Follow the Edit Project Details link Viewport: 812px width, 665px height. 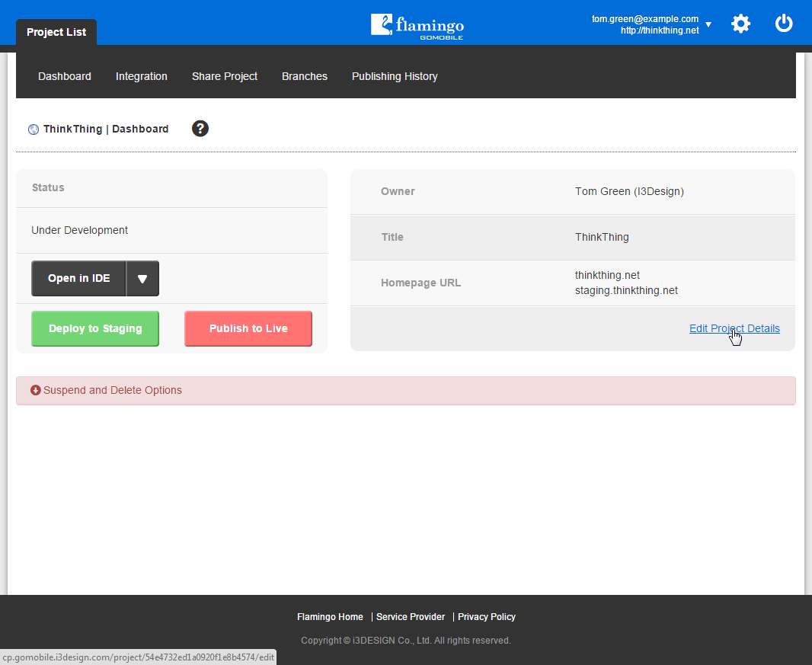[734, 328]
